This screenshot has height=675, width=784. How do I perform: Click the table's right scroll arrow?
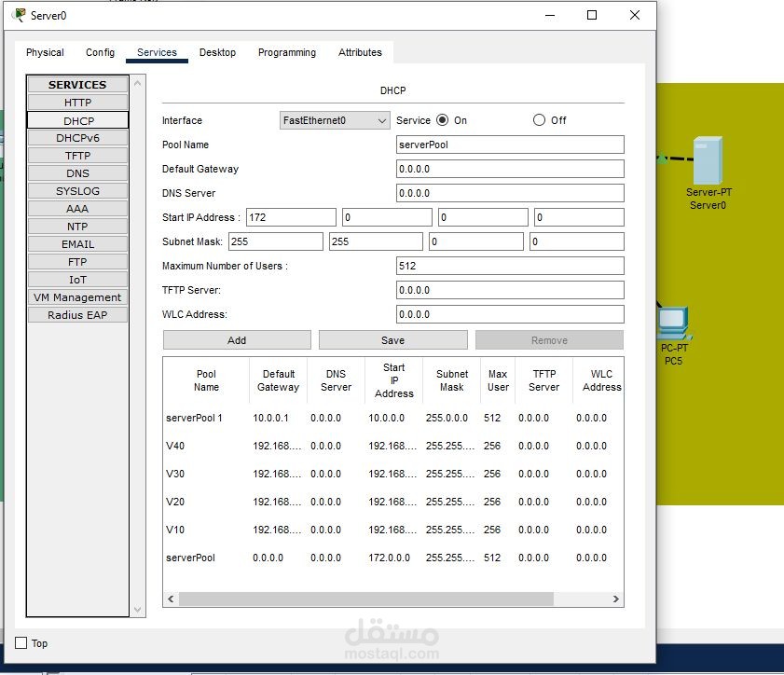[616, 599]
